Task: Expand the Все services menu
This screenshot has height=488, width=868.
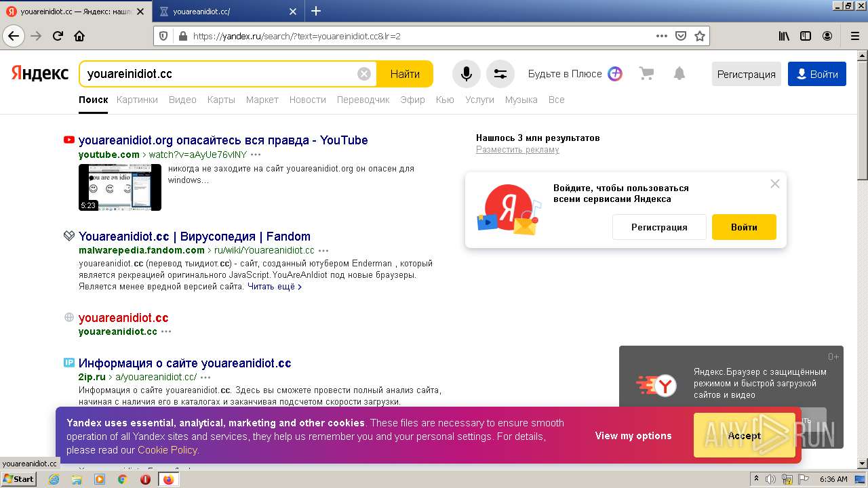Action: (x=557, y=100)
